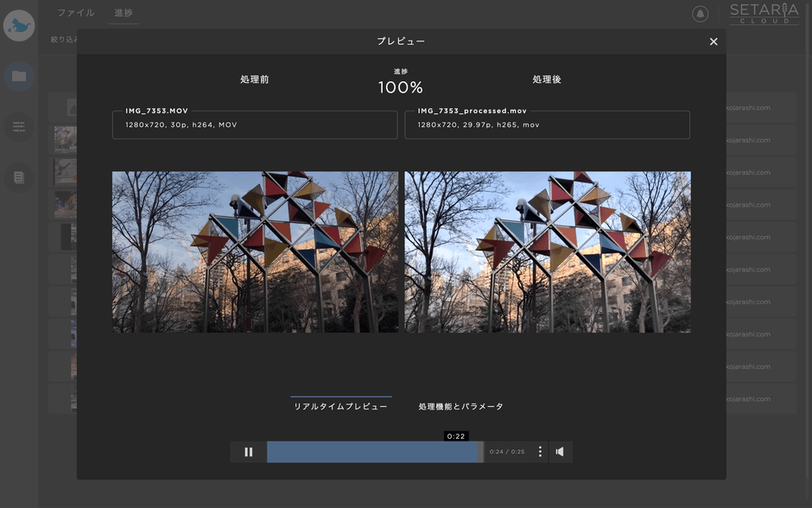Click the cat logo avatar icon
Screen dimensions: 812x508
19,26
